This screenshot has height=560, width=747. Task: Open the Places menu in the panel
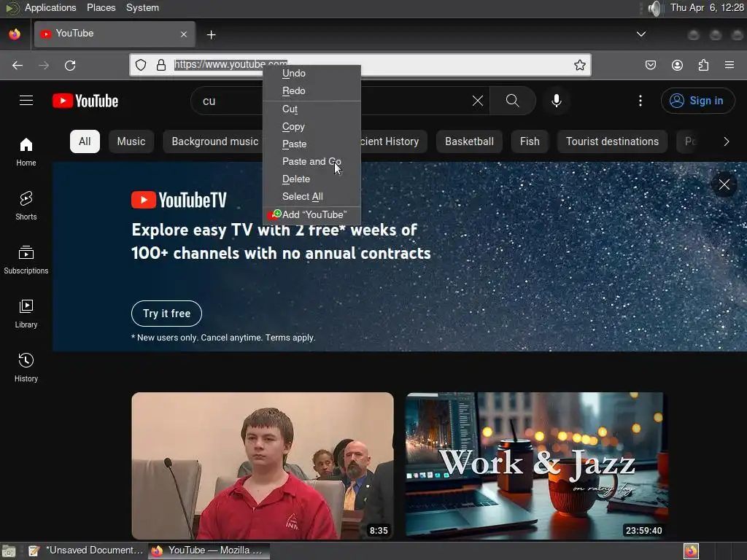[101, 7]
